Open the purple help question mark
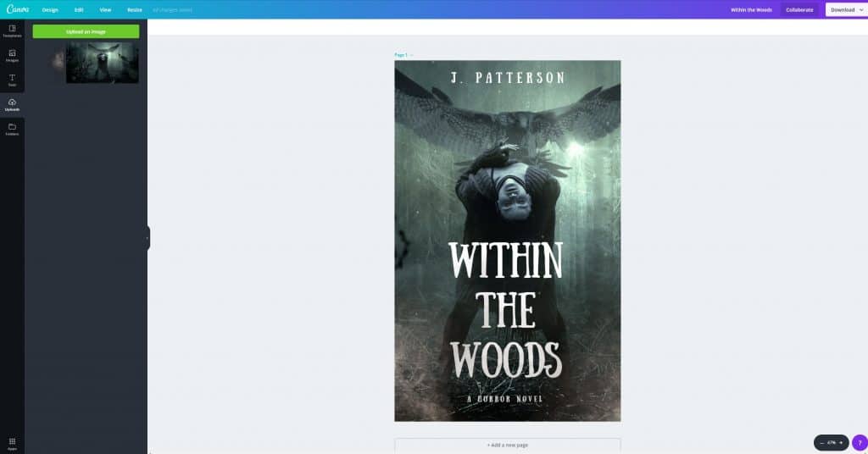Screen dimensions: 868x454 click(860, 443)
